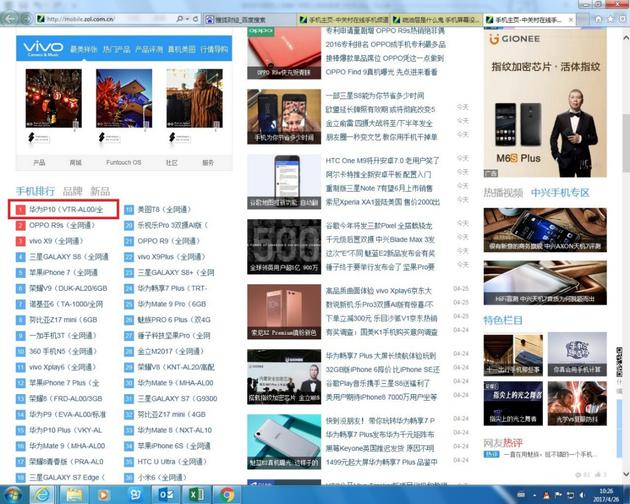Click the first vivo lantern photo thumbnail
The image size is (630, 504).
coord(53,98)
